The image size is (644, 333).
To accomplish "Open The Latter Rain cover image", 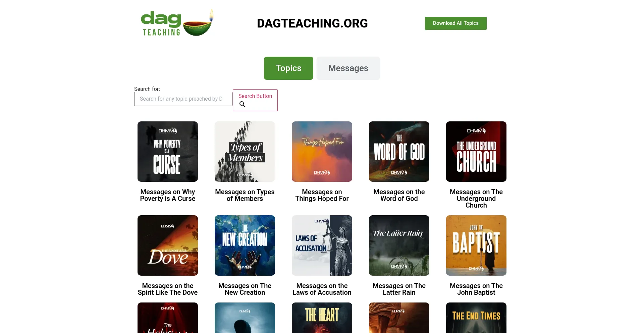I will 399,245.
